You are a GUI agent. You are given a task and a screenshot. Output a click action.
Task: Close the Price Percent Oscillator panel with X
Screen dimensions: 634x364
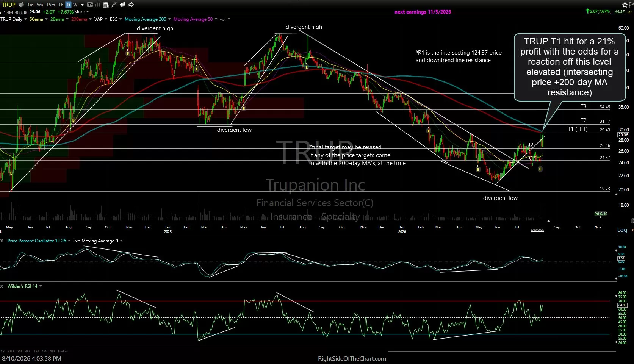pyautogui.click(x=2, y=241)
